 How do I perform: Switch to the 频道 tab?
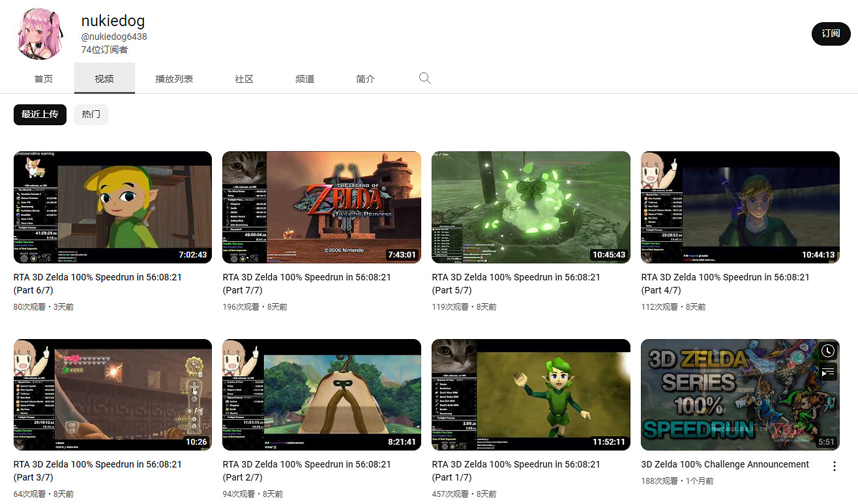coord(304,79)
